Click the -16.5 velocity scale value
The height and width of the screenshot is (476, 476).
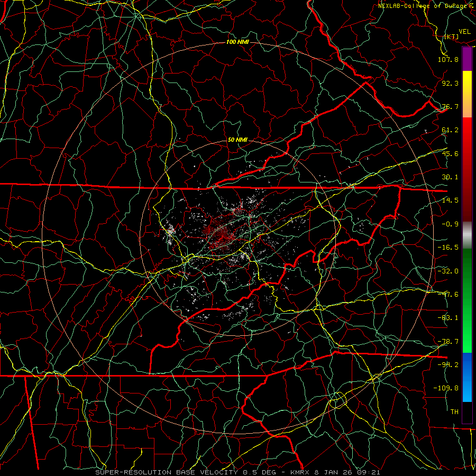point(448,248)
